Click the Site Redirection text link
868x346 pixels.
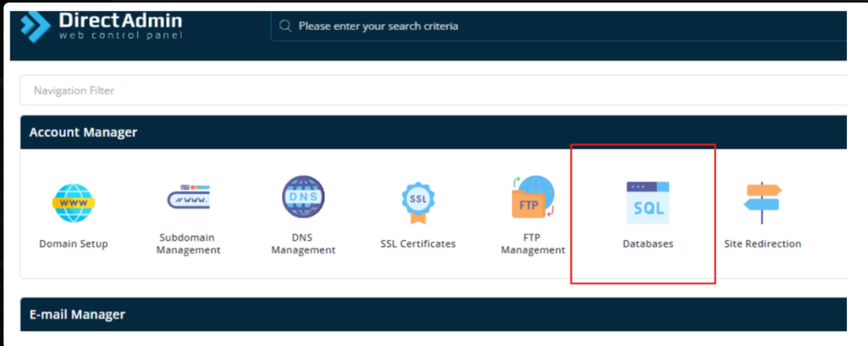tap(762, 244)
